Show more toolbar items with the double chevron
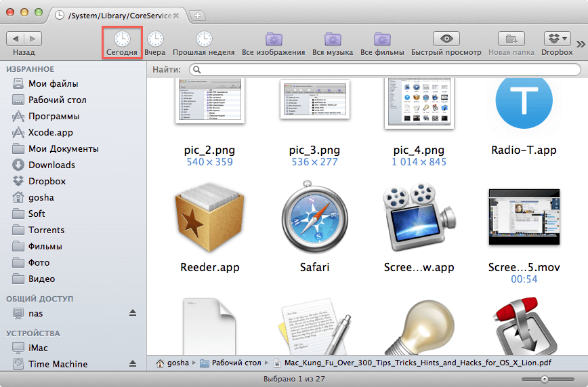This screenshot has width=588, height=387. 581,44
